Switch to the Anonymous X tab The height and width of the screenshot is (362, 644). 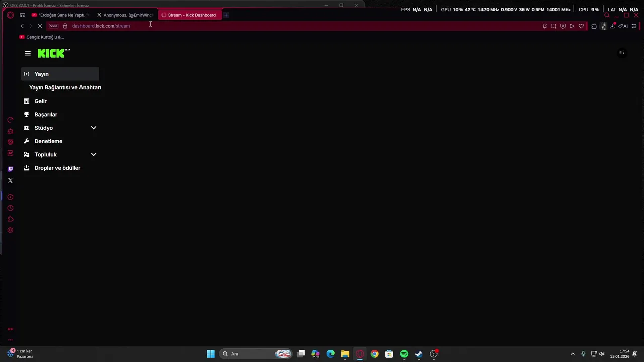pyautogui.click(x=125, y=15)
